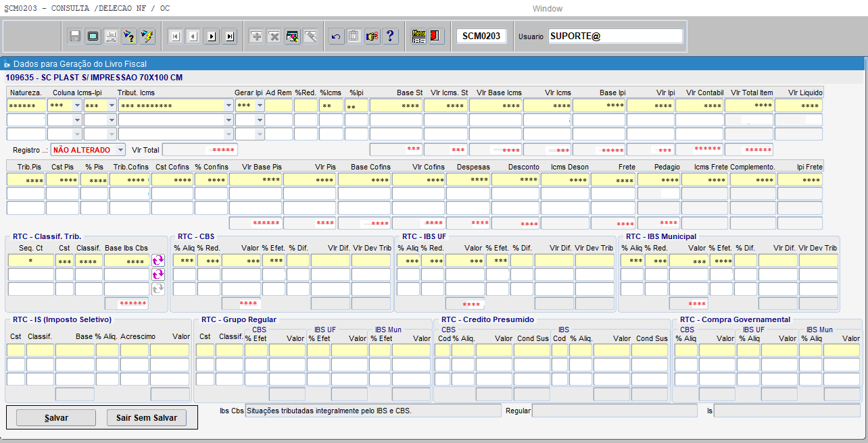Expand the Tribut. Icms dropdown in first row
Screen dimensions: 868x443
tap(228, 105)
